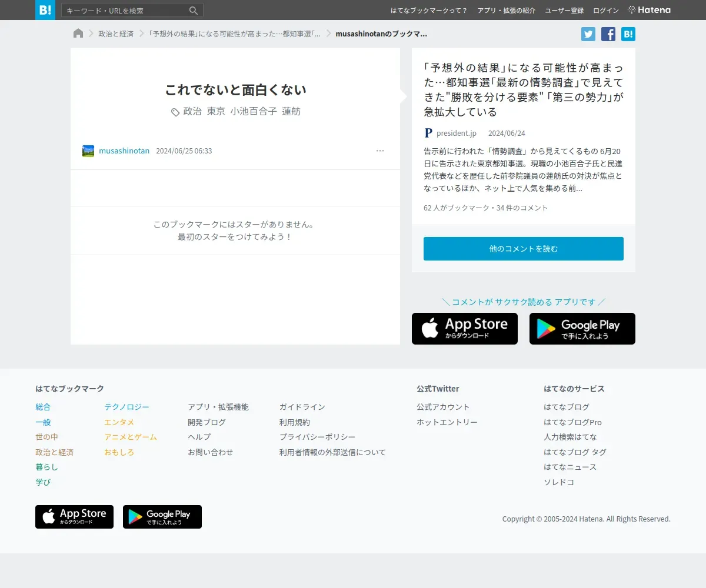Open 利用規約 in footer
The height and width of the screenshot is (588, 706).
(295, 422)
